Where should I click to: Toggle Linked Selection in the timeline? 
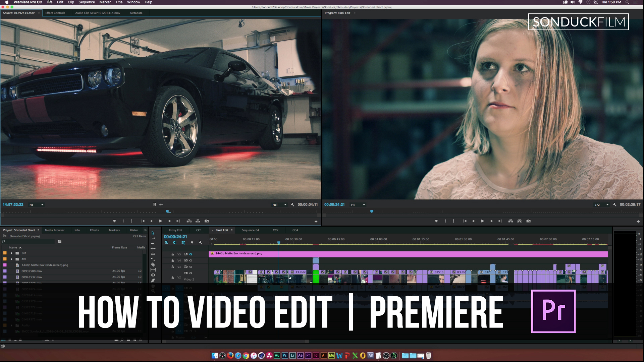pos(183,243)
